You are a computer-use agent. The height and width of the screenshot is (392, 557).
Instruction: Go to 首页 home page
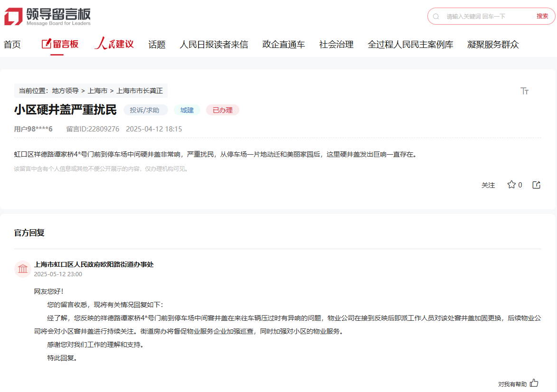tap(12, 45)
